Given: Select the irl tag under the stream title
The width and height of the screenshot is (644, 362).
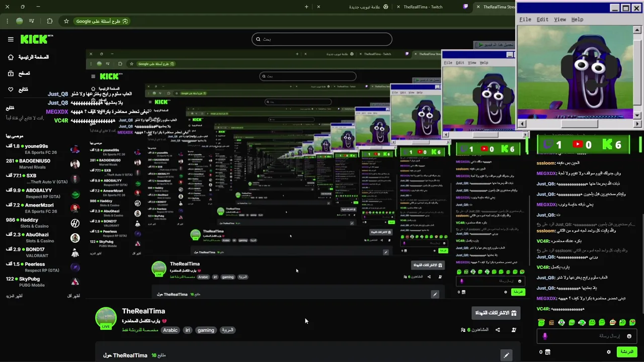Looking at the screenshot, I should coord(188,330).
